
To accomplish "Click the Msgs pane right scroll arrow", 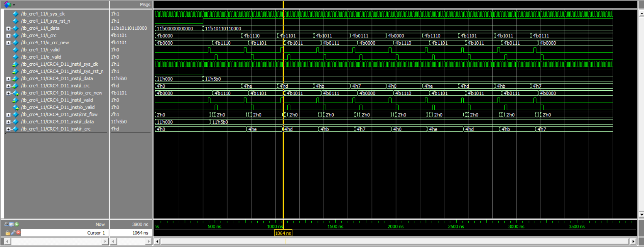I will click(149, 241).
